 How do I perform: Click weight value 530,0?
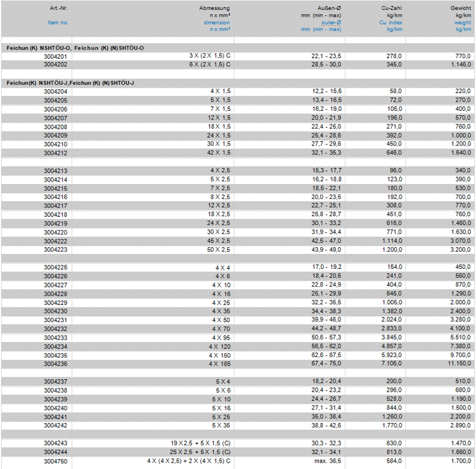[x=463, y=188]
